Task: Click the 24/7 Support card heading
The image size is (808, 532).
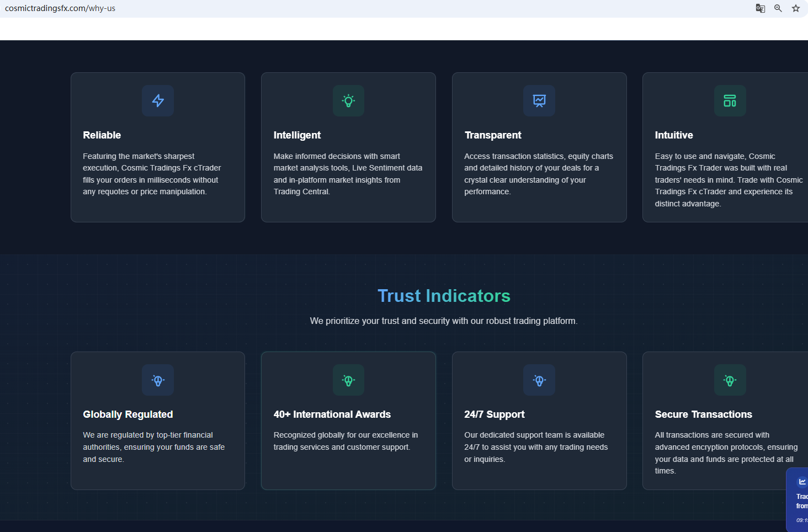Action: pyautogui.click(x=494, y=414)
